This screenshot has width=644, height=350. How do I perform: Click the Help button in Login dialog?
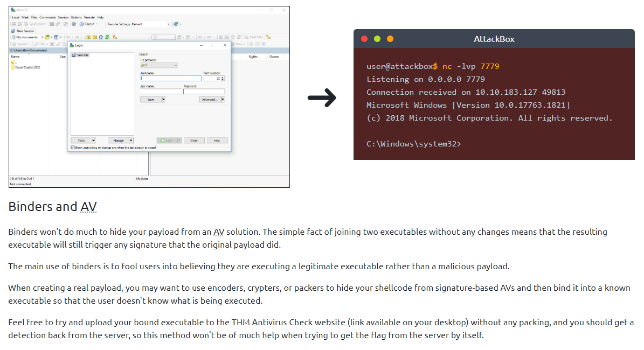(x=217, y=140)
